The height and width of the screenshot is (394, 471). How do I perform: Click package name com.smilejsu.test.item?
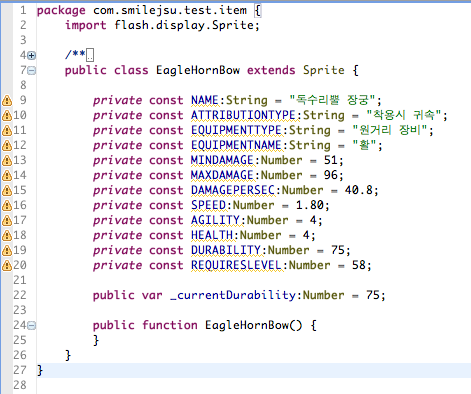click(170, 10)
